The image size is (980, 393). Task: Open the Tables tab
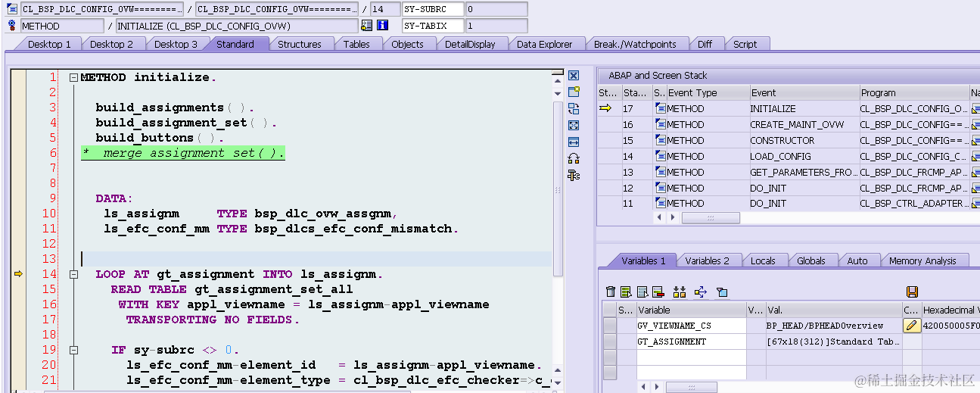pos(356,44)
